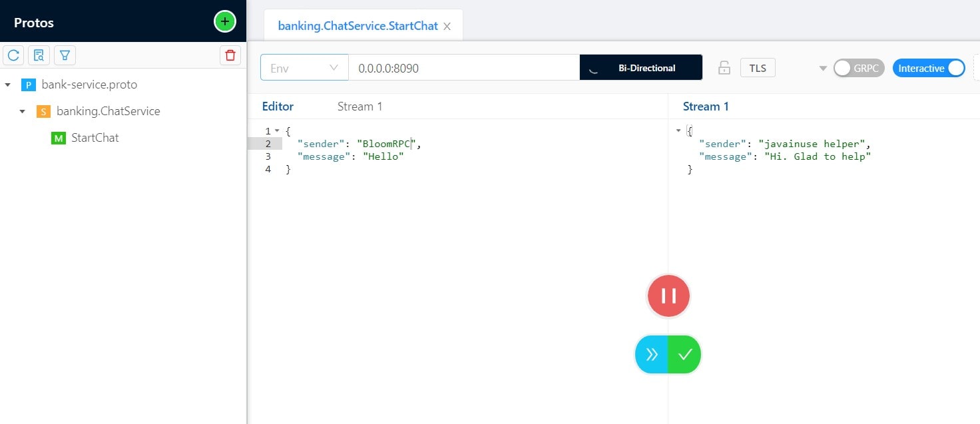Add a new proto with green plus
This screenshot has height=424, width=980.
click(x=225, y=21)
